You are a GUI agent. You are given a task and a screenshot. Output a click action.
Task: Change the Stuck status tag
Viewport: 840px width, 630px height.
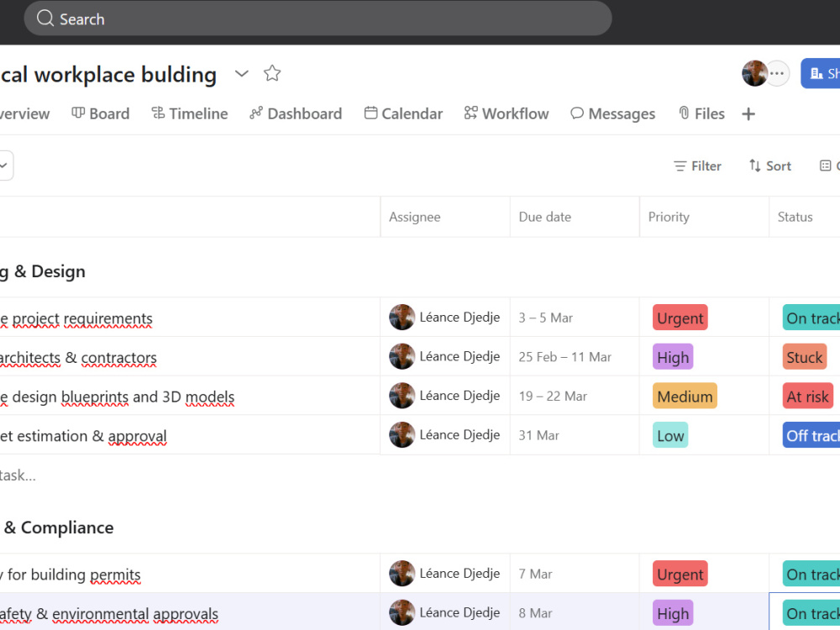click(804, 357)
